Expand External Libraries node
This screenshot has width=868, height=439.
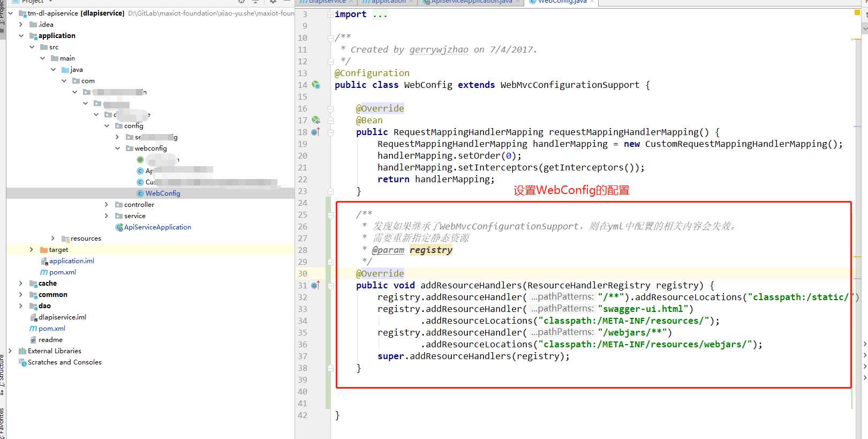pyautogui.click(x=10, y=351)
